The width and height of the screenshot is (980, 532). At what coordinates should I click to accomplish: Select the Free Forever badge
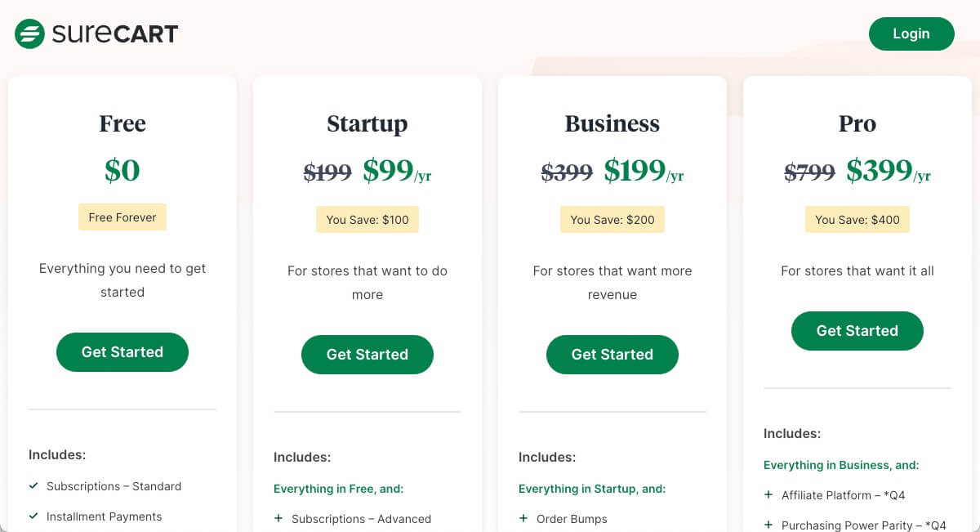pyautogui.click(x=122, y=217)
